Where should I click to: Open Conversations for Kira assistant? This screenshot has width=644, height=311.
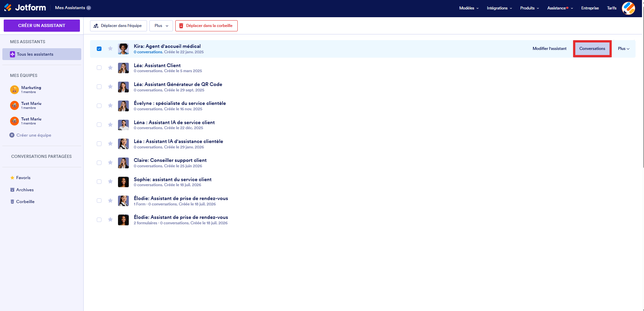[x=592, y=49]
